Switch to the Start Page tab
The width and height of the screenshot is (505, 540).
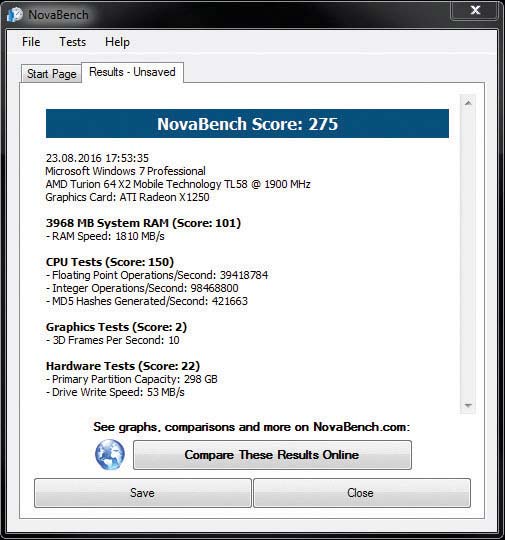click(x=52, y=74)
